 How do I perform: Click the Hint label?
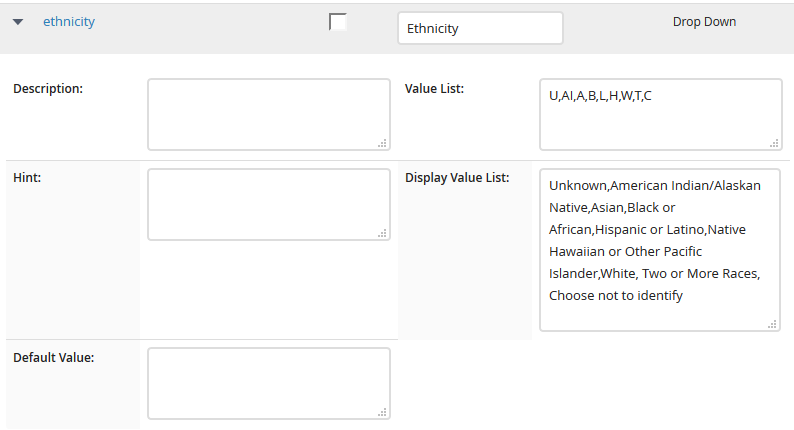coord(27,178)
